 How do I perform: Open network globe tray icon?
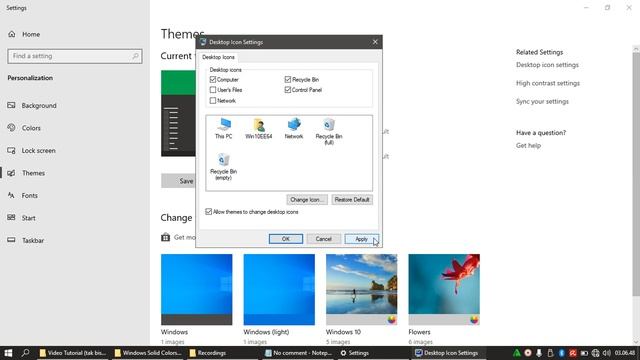596,353
